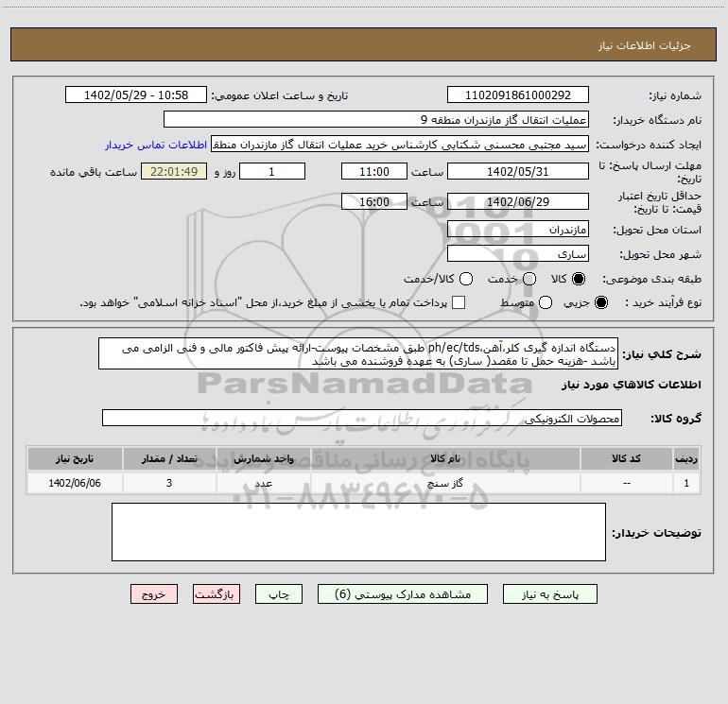Viewport: 728px width, 704px height.
Task: Select the کالا radio button
Action: (579, 279)
